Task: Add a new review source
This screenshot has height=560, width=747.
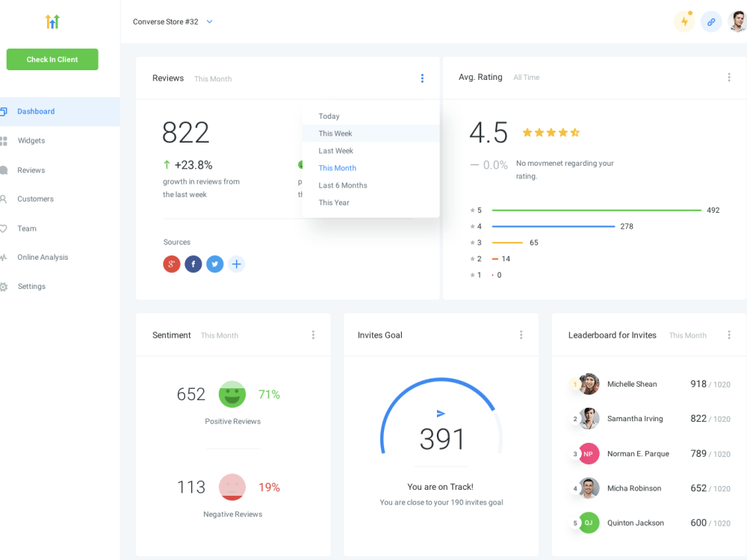Action: click(236, 264)
